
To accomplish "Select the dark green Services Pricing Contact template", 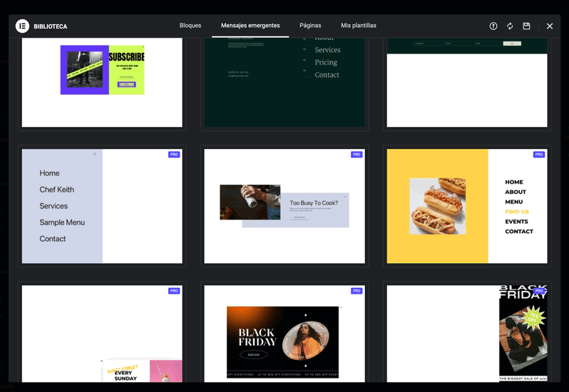I will pyautogui.click(x=284, y=82).
